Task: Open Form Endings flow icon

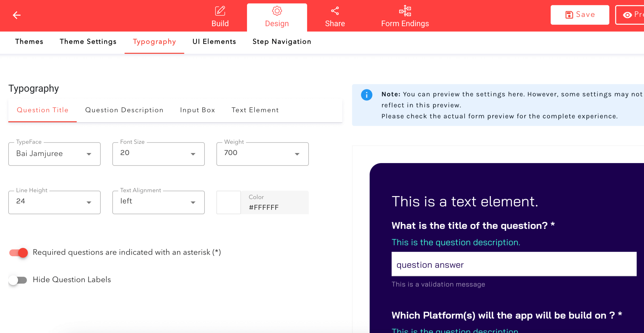Action: click(405, 11)
